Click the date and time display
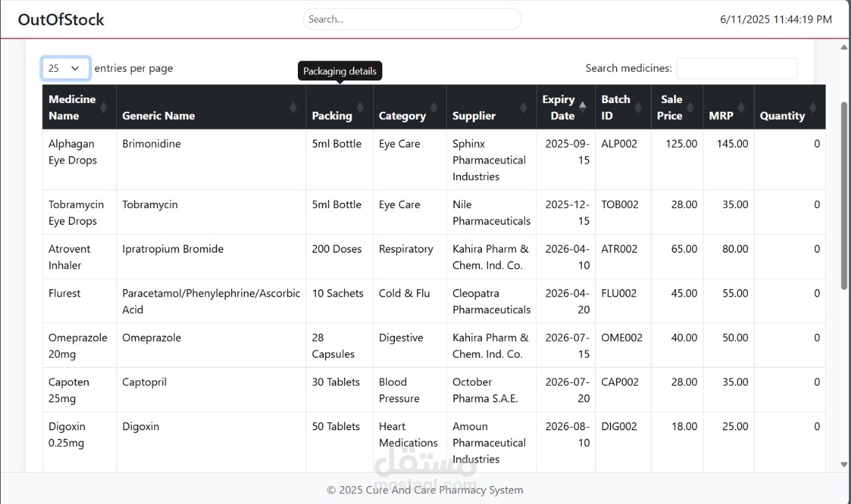This screenshot has height=504, width=851. pos(776,19)
